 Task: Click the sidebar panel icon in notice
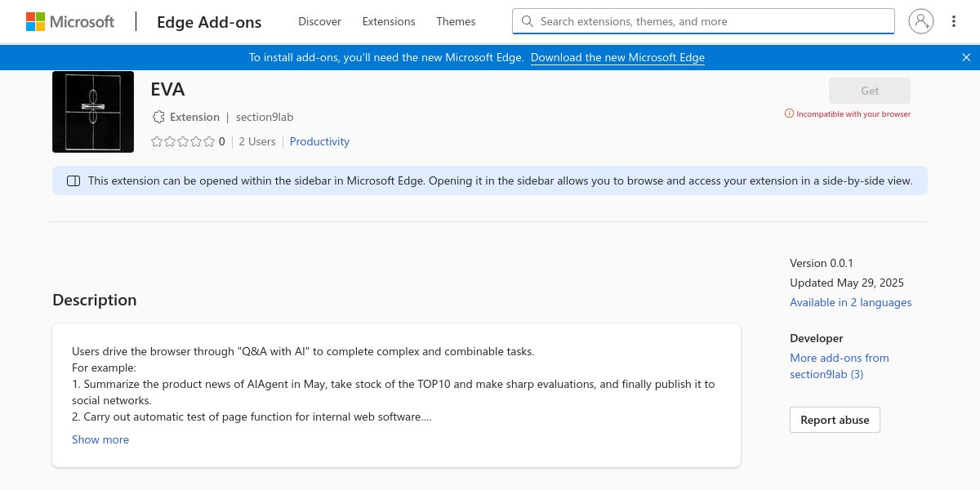73,181
